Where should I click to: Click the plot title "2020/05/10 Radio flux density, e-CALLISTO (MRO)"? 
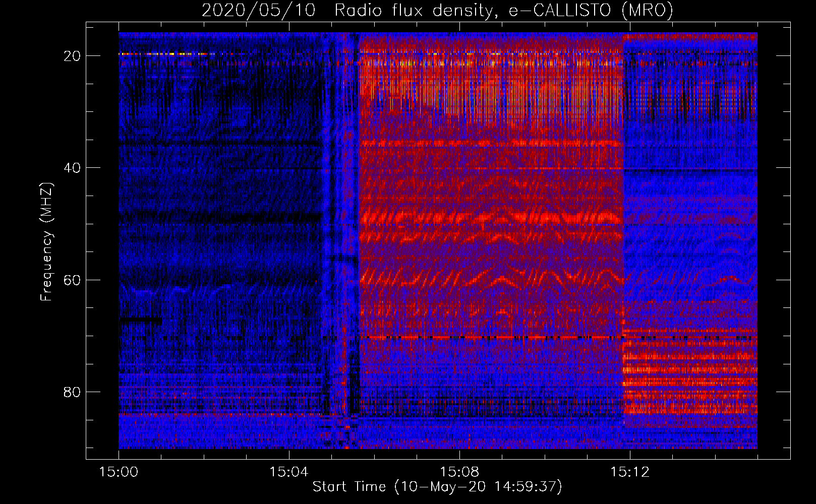pyautogui.click(x=437, y=10)
